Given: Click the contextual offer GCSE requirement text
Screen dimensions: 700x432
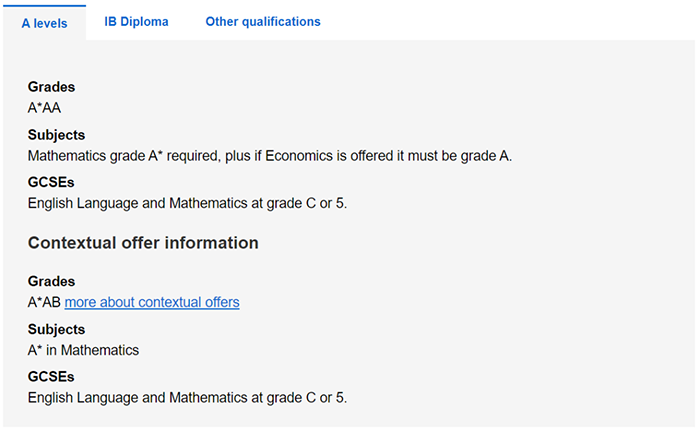Looking at the screenshot, I should 187,398.
